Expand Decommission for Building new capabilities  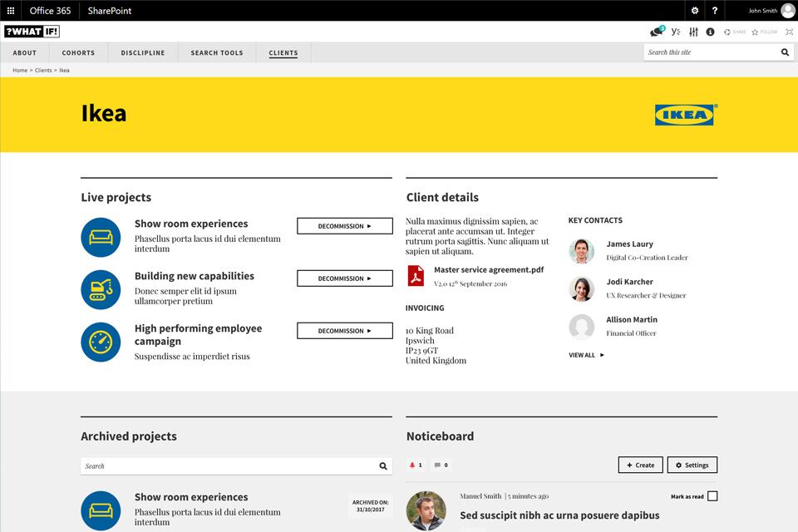344,278
